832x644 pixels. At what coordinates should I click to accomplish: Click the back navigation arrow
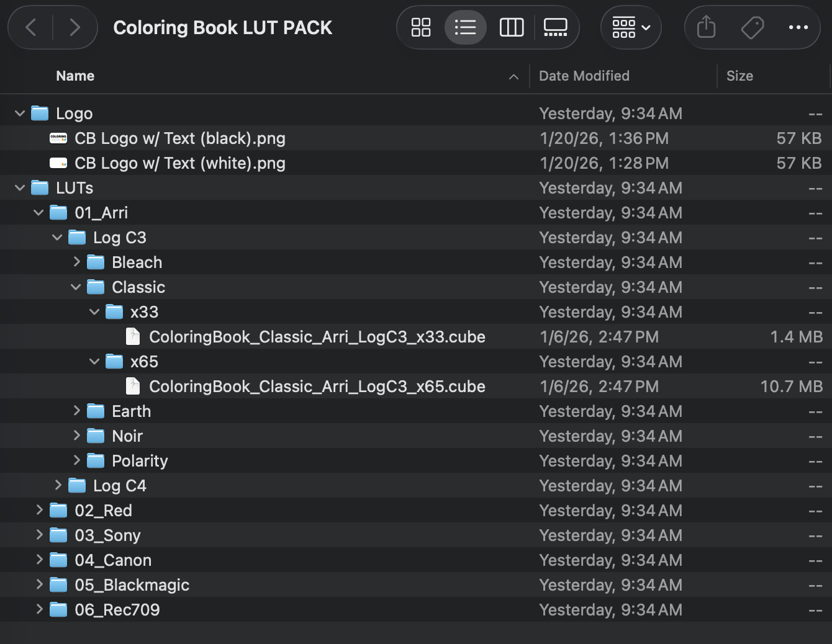pos(30,27)
